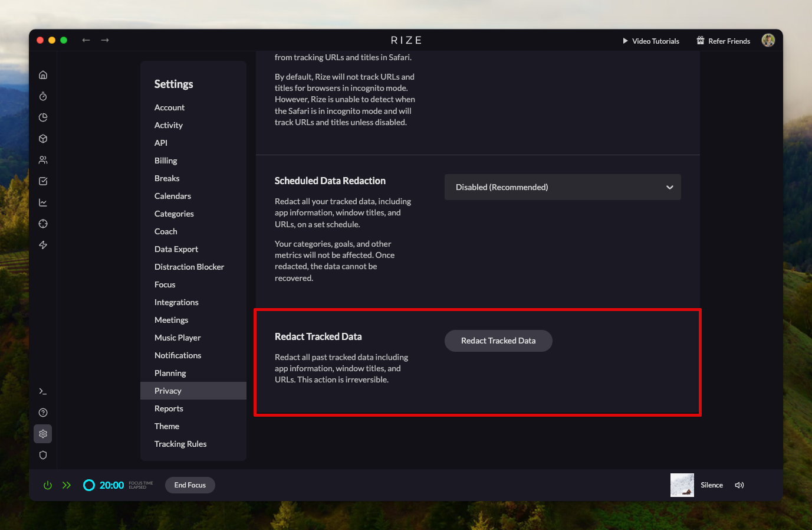The height and width of the screenshot is (530, 812).
Task: Click the blue focus timer ring icon
Action: [x=89, y=485]
